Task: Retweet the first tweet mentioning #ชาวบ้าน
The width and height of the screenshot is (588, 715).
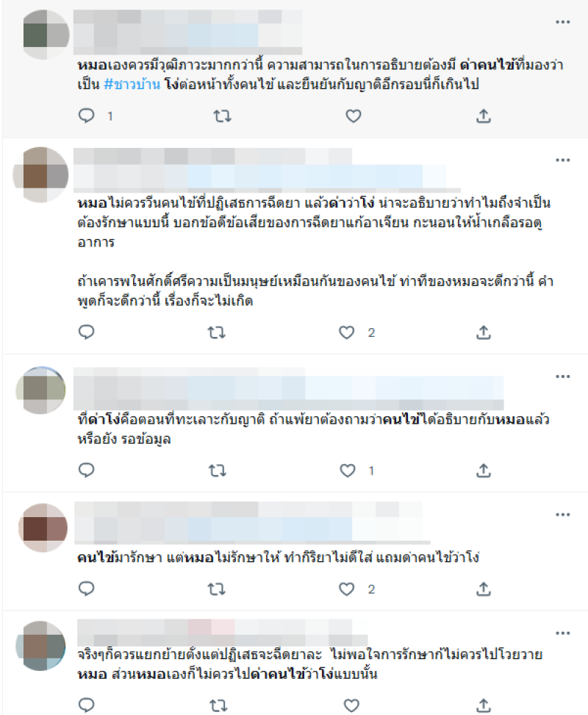Action: pyautogui.click(x=222, y=116)
